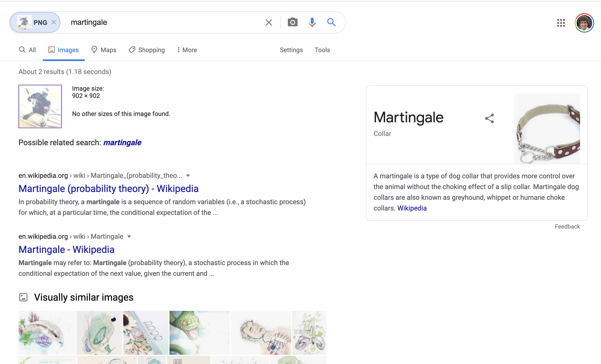The width and height of the screenshot is (601, 364).
Task: Expand the Martingale probability theory result dropdown arrow
Action: tap(188, 176)
